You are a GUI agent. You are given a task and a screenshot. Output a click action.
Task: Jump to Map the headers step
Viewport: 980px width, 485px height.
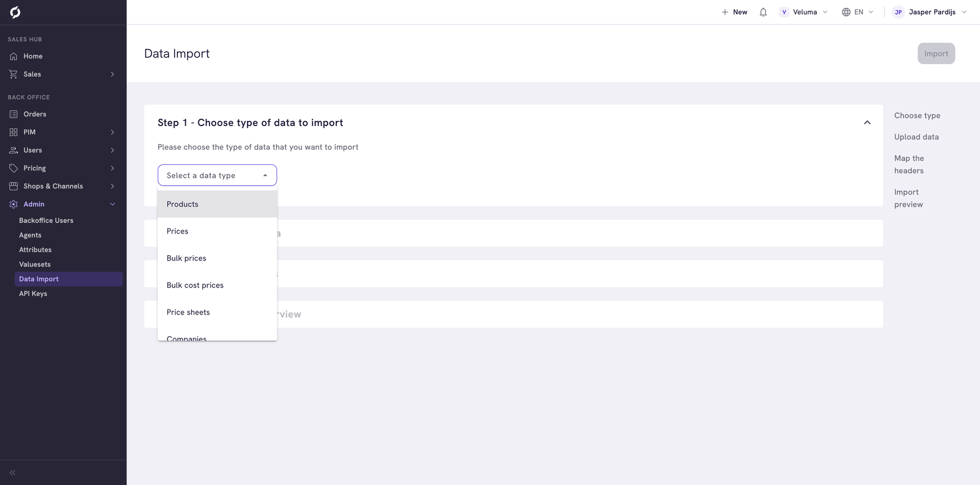pos(909,164)
